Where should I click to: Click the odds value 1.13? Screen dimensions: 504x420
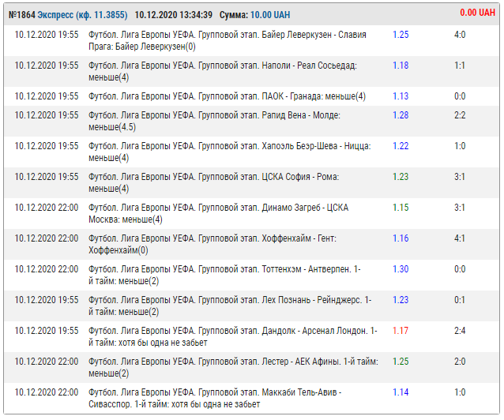click(401, 96)
